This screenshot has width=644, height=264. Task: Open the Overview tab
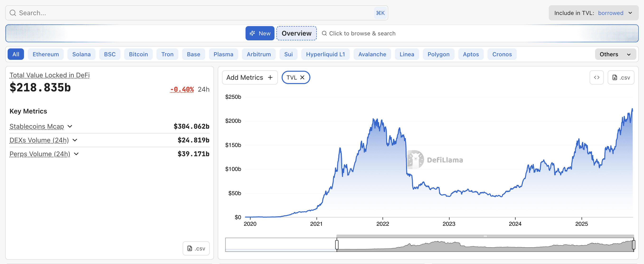pos(297,33)
